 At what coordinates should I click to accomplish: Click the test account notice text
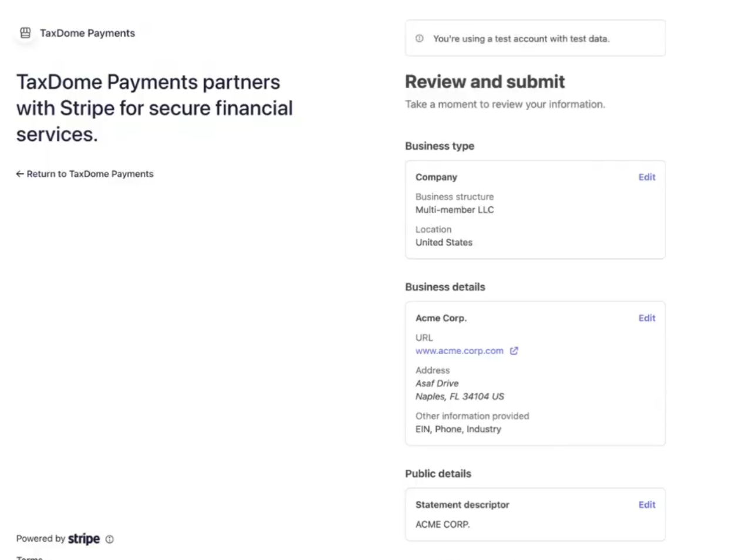point(521,39)
